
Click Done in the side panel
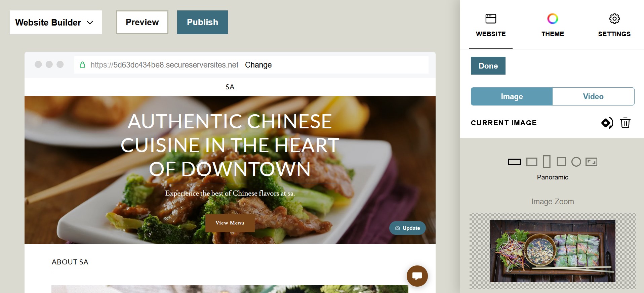[x=488, y=66]
